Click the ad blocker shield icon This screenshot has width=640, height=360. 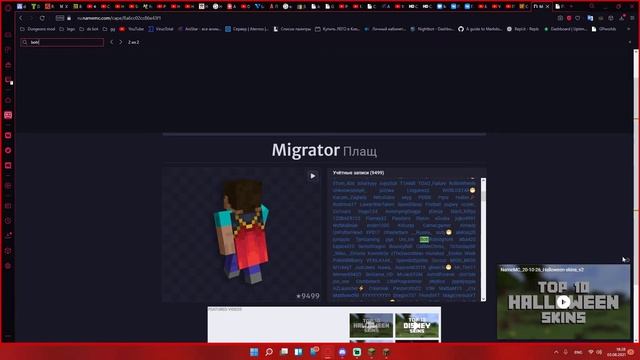coord(569,18)
